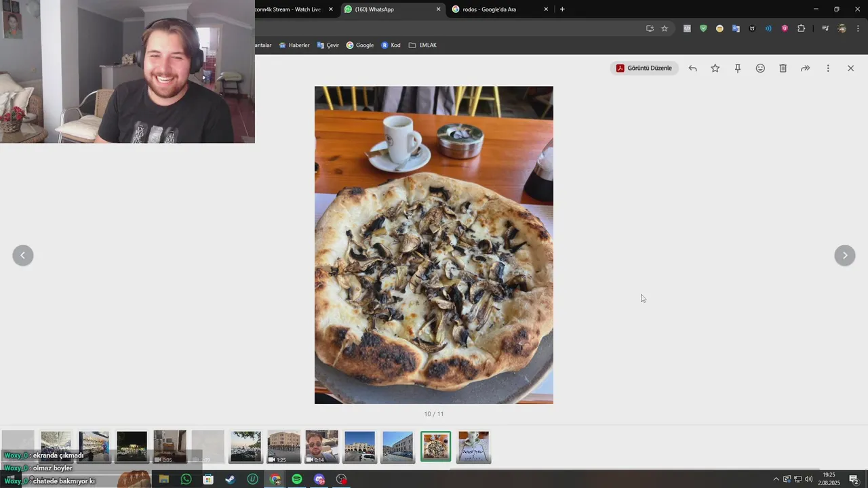Open the viewer's three-dot more options menu

(828, 68)
